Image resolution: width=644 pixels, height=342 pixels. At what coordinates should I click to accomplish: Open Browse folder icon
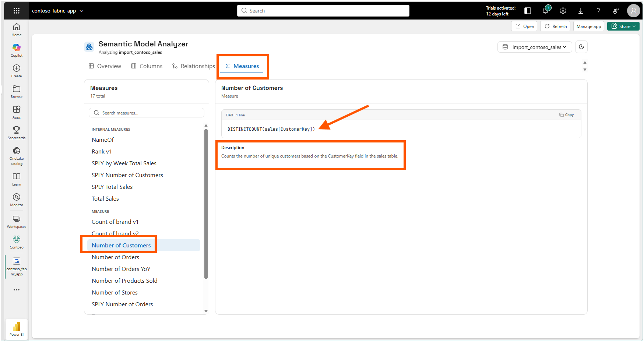17,89
